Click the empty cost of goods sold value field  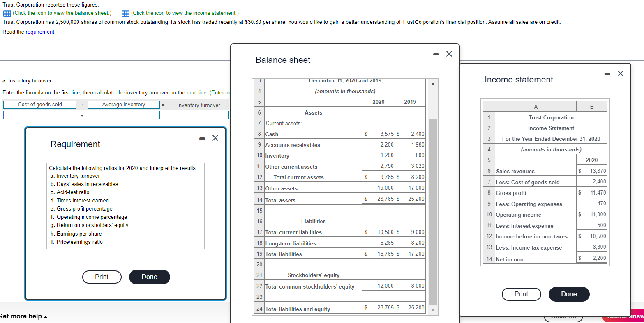(40, 115)
